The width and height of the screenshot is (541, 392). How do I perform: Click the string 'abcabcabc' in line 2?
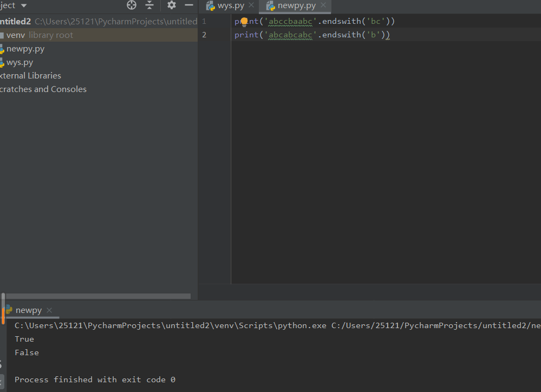pos(290,35)
